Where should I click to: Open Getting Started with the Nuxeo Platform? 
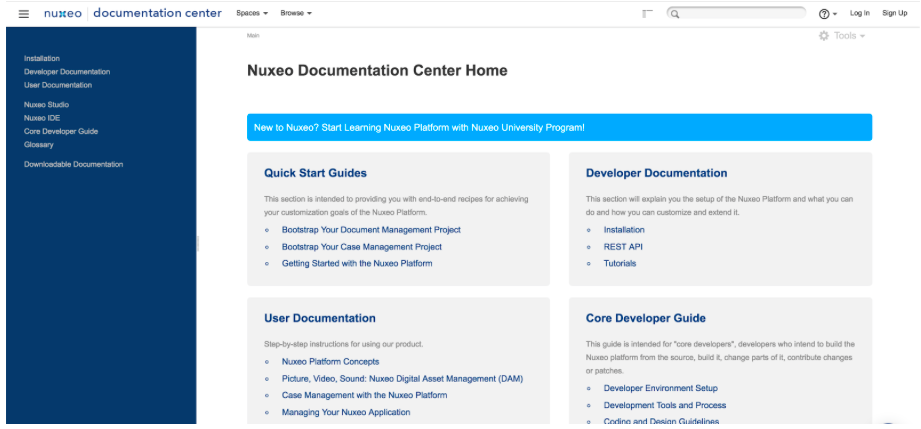pos(357,263)
